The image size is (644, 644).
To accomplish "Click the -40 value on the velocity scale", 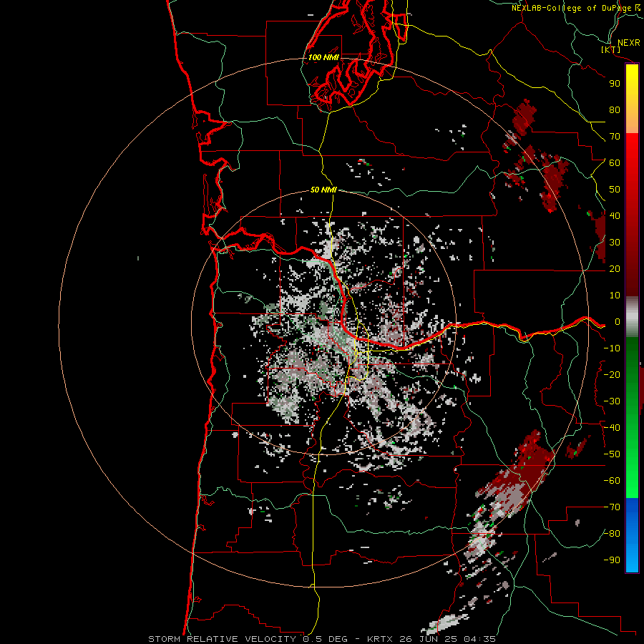I will point(612,428).
